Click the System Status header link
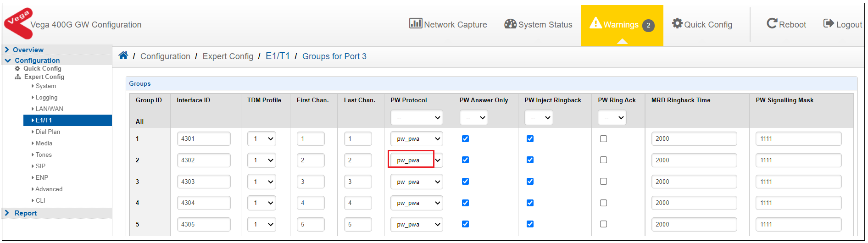Viewport: 868px width, 243px height. tap(538, 24)
